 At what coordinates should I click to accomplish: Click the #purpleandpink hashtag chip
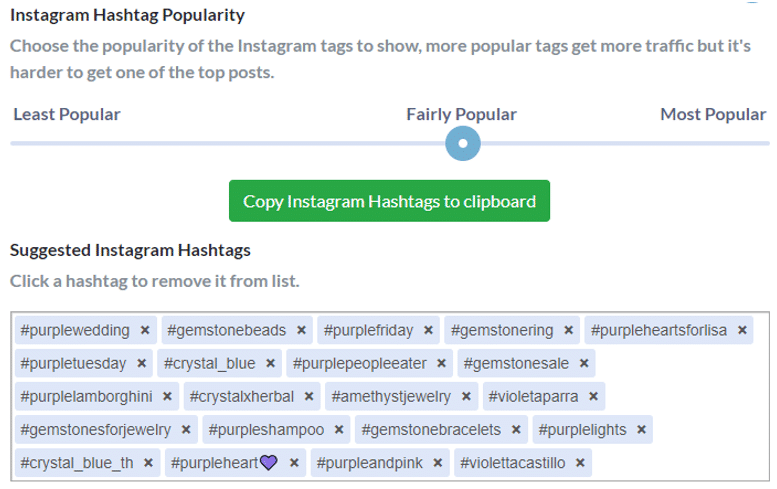pos(380,463)
